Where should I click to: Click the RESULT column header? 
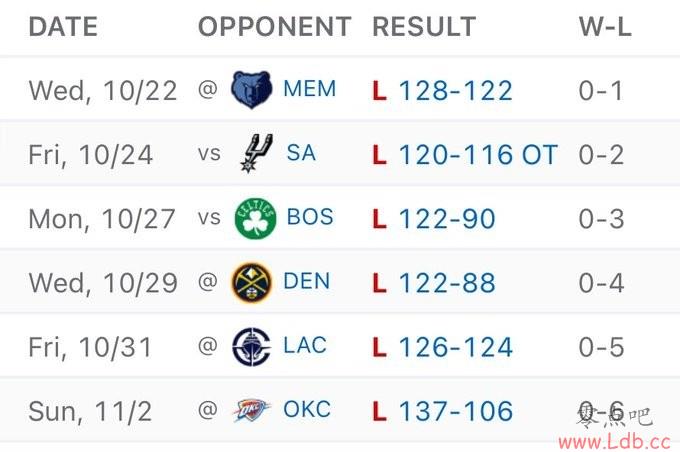(x=424, y=27)
